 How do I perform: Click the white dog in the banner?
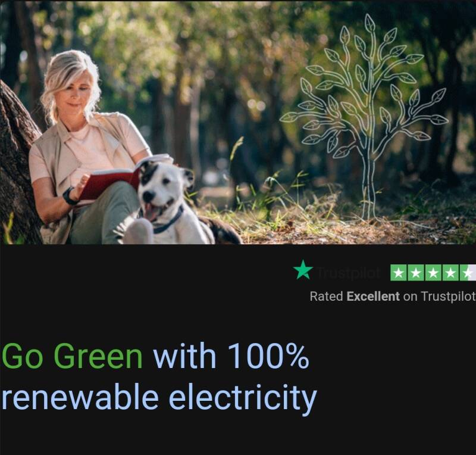coord(170,204)
